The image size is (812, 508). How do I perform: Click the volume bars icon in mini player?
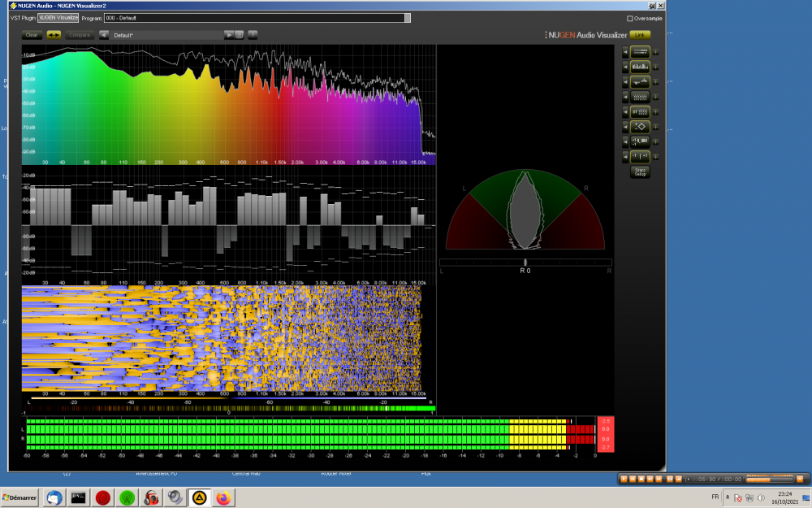click(x=678, y=479)
